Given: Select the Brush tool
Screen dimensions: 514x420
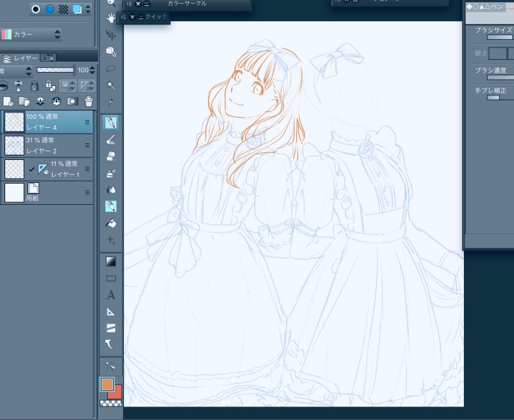Looking at the screenshot, I should (x=111, y=139).
